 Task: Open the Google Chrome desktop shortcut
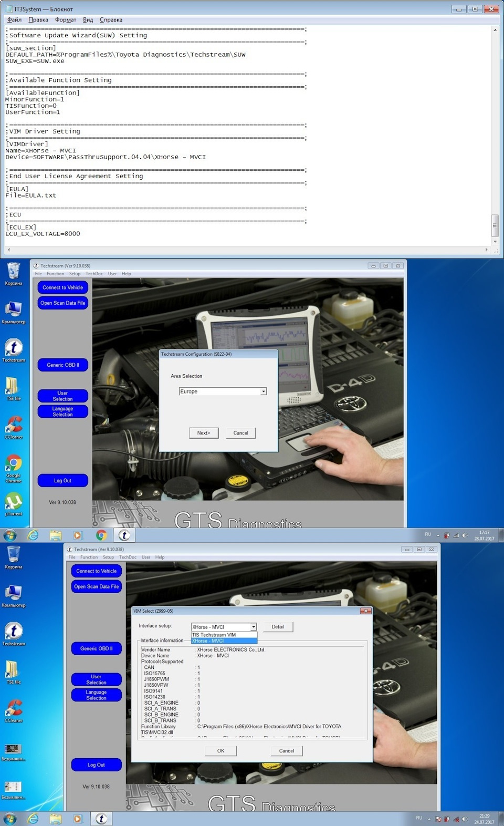point(14,468)
